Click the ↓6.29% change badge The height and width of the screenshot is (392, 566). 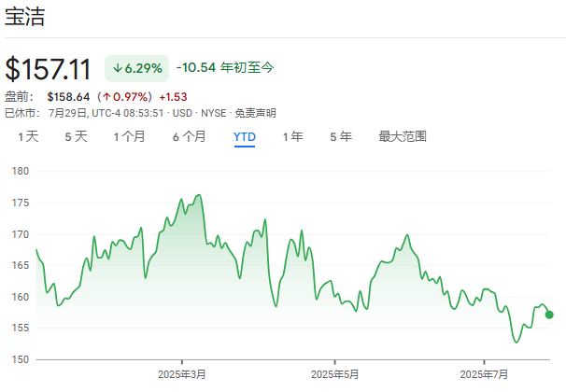point(136,68)
